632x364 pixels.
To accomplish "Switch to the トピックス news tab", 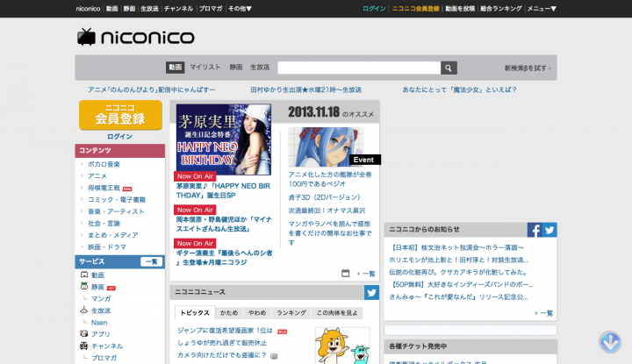I will coord(195,313).
